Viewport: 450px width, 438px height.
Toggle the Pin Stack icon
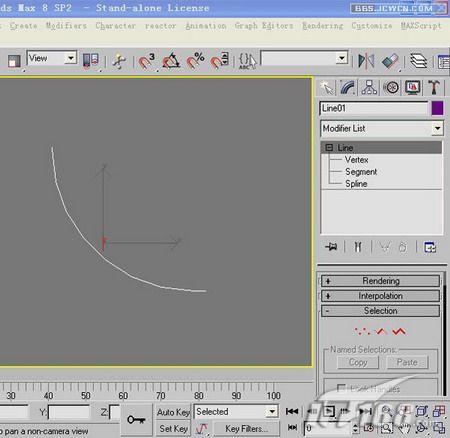click(331, 247)
